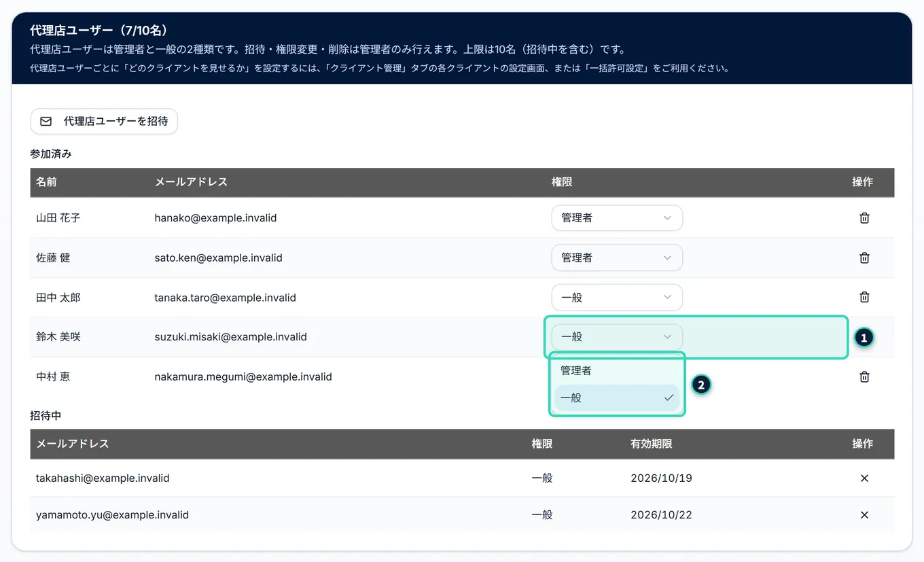924x562 pixels.
Task: Click expiry date 2026/10/22
Action: click(661, 515)
